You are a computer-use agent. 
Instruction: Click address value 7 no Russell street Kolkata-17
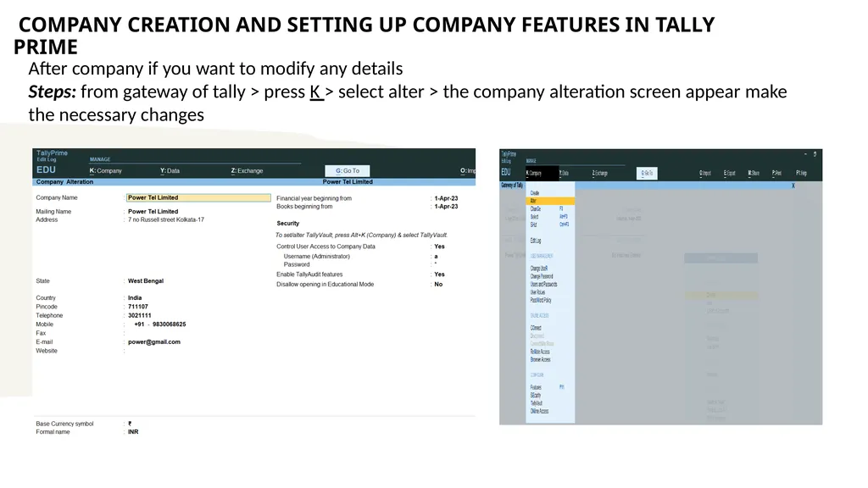(x=166, y=219)
